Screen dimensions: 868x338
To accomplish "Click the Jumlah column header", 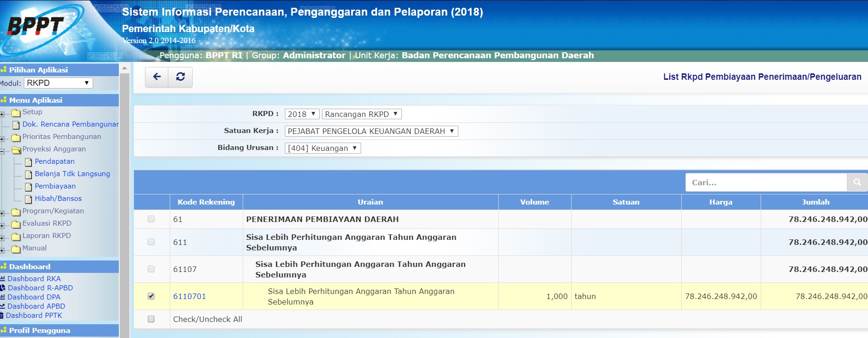I will click(x=815, y=202).
